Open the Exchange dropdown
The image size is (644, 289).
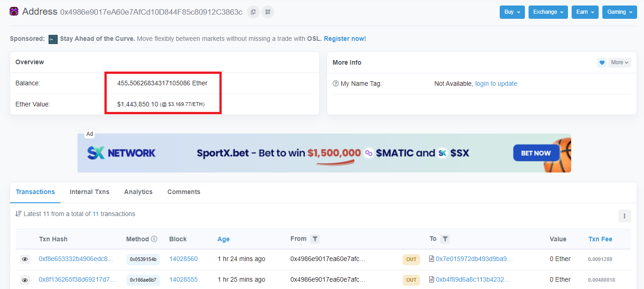(548, 12)
